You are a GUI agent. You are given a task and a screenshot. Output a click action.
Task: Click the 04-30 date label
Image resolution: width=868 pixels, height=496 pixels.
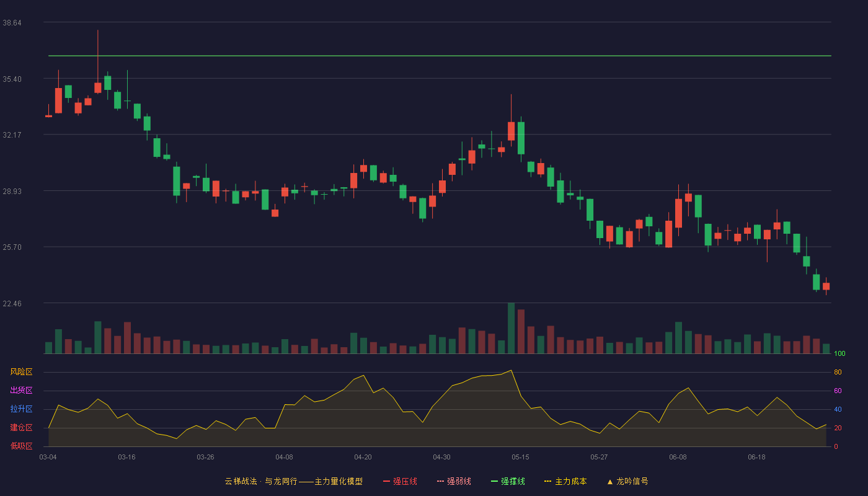(x=442, y=457)
